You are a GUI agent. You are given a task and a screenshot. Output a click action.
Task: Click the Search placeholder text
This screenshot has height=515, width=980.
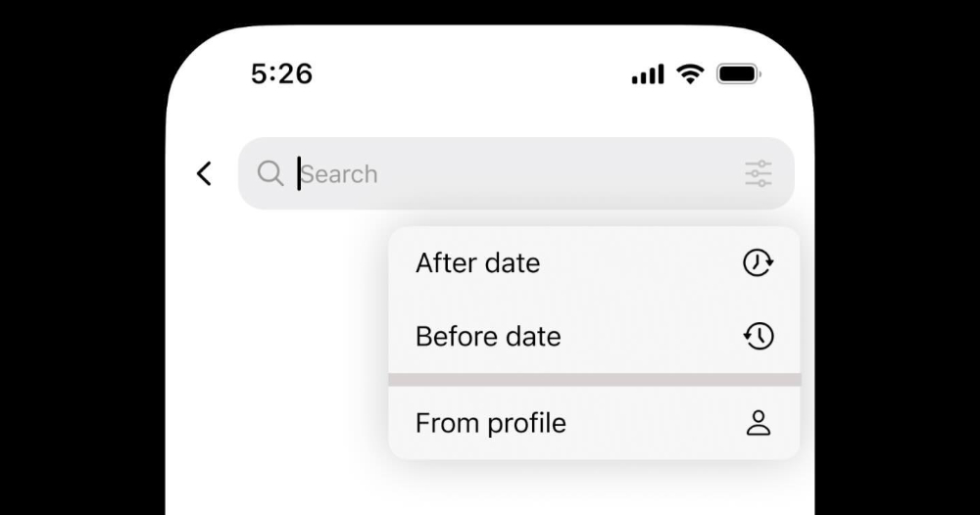pos(339,174)
